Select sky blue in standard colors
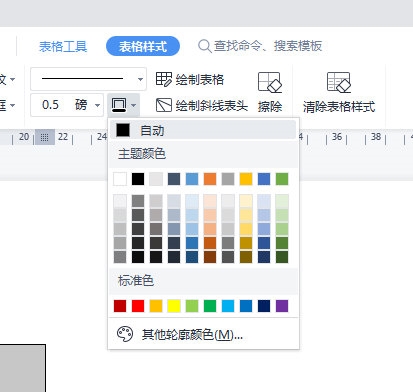Image resolution: width=413 pixels, height=392 pixels. (x=228, y=306)
